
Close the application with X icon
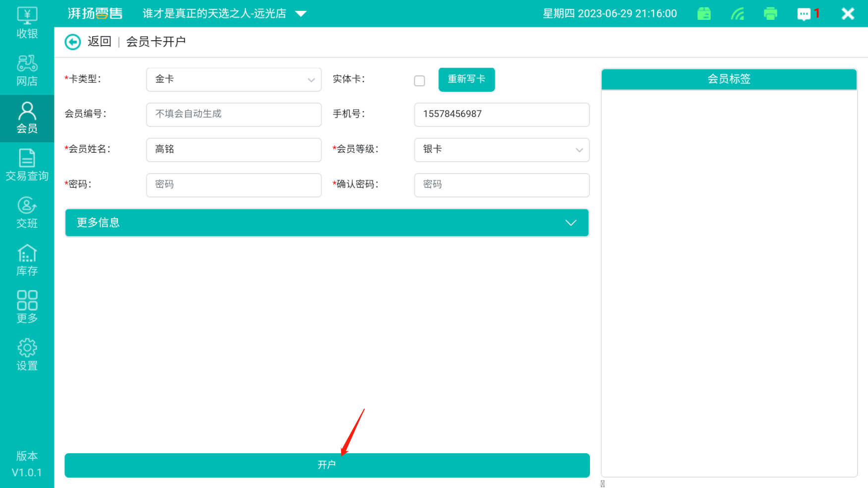click(848, 13)
